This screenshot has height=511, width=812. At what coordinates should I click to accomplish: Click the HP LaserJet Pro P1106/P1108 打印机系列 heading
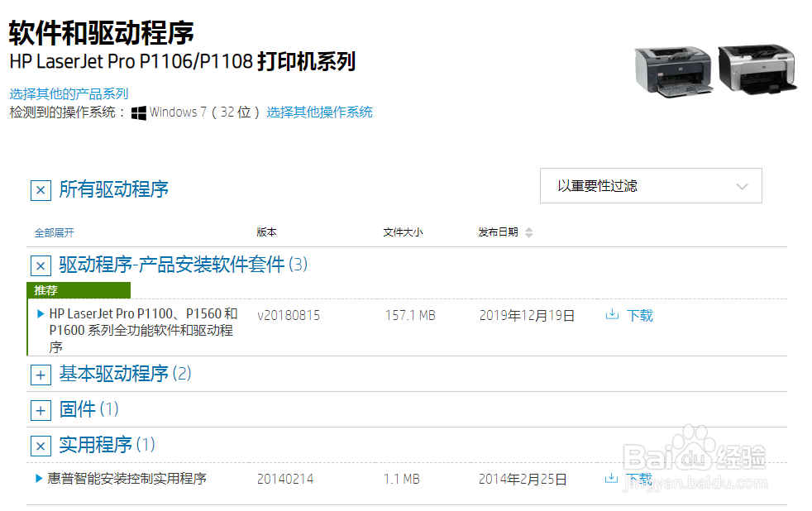point(183,62)
